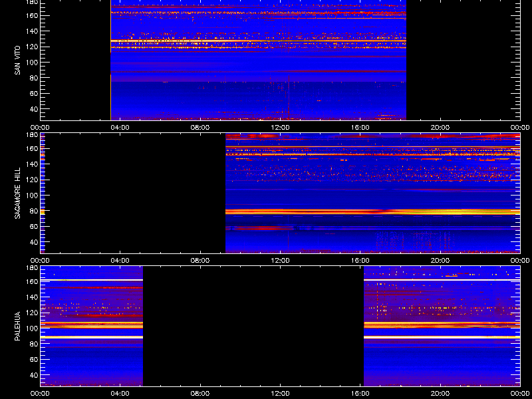Click the San Vito spectrogram data region

pyautogui.click(x=258, y=60)
